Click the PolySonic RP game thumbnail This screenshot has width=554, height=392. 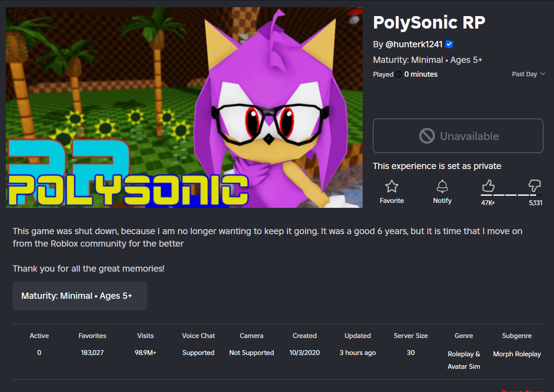(184, 107)
